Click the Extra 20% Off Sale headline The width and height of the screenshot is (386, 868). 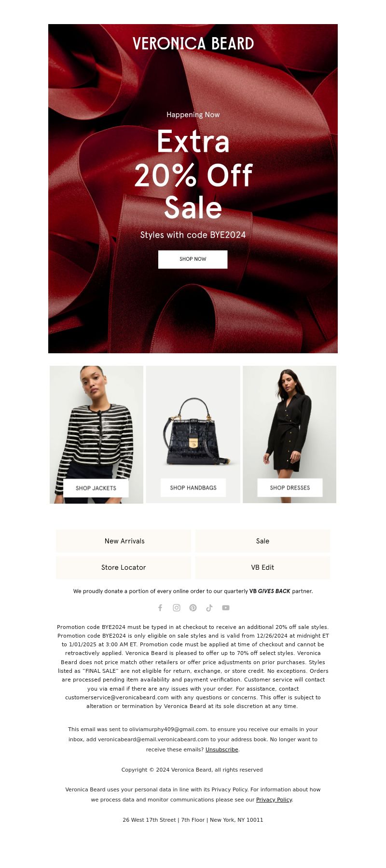point(193,174)
